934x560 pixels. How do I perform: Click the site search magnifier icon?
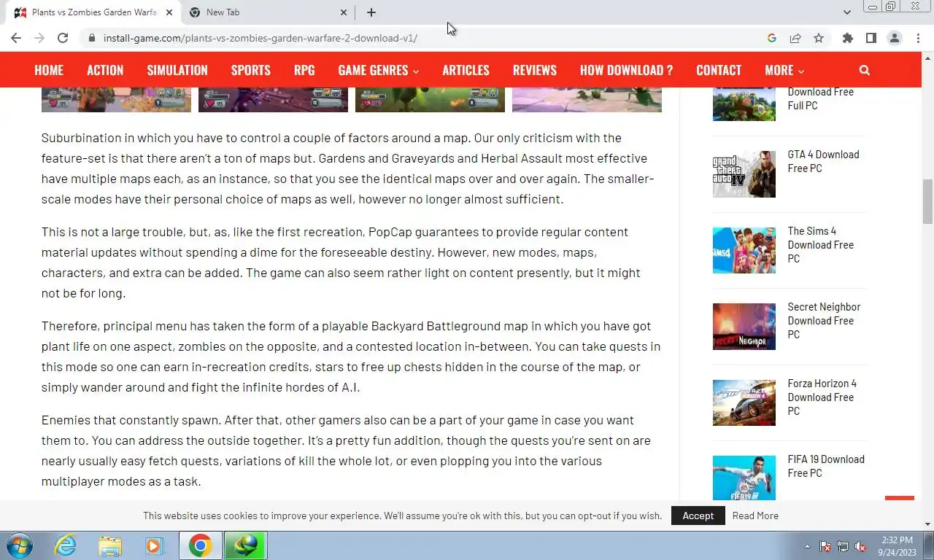click(865, 70)
